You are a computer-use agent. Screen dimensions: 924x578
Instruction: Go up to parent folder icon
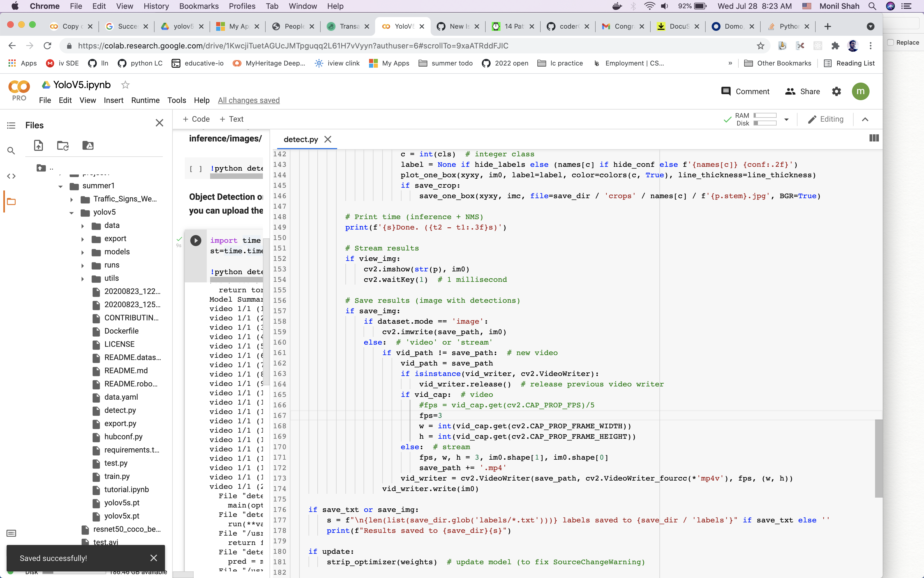pos(41,167)
